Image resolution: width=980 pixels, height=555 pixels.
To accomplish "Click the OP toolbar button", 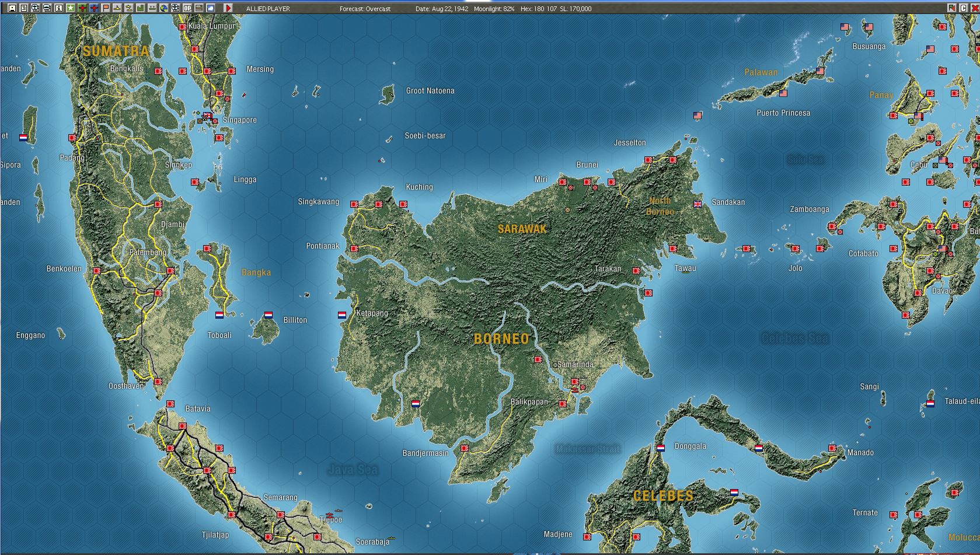I will click(x=187, y=8).
